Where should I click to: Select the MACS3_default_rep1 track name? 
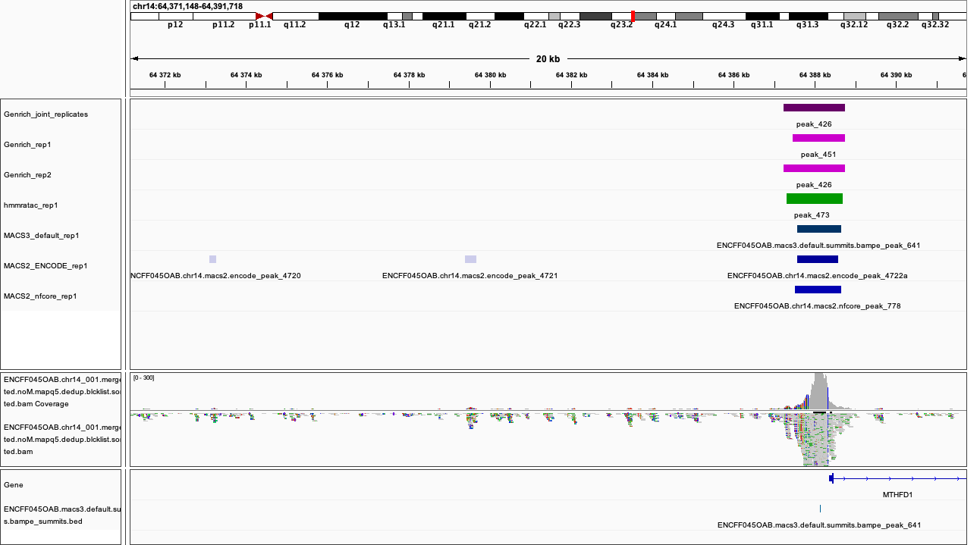click(42, 236)
